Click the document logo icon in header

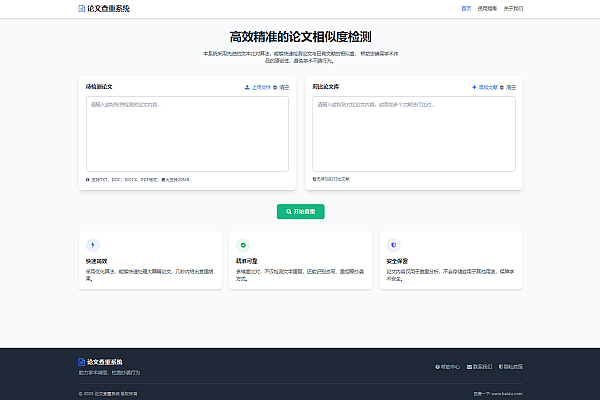tap(81, 8)
